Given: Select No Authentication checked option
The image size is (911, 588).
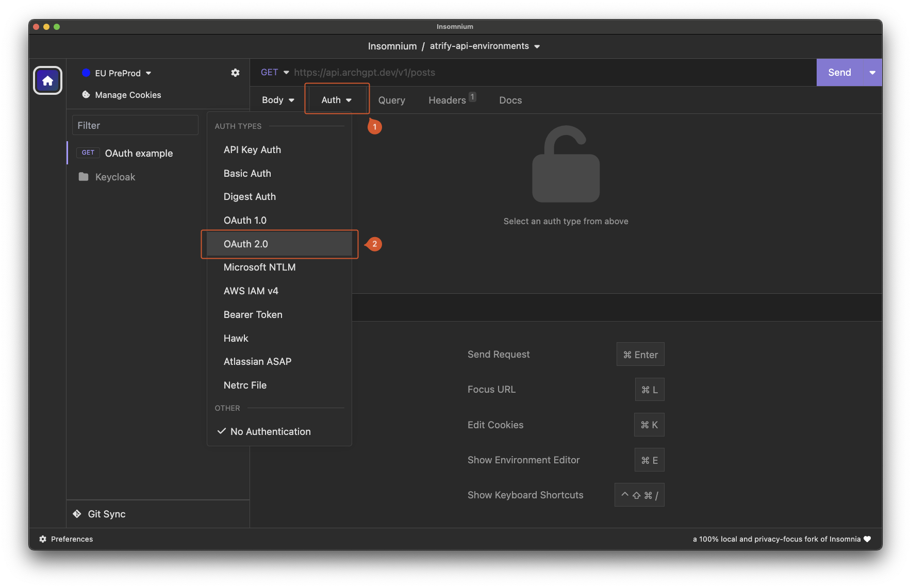Looking at the screenshot, I should coord(270,432).
